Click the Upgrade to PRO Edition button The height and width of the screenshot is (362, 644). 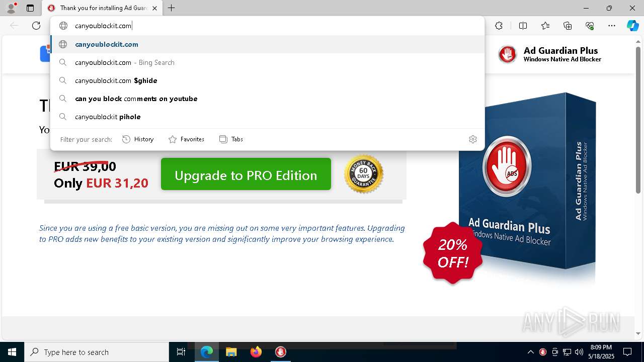(x=246, y=174)
